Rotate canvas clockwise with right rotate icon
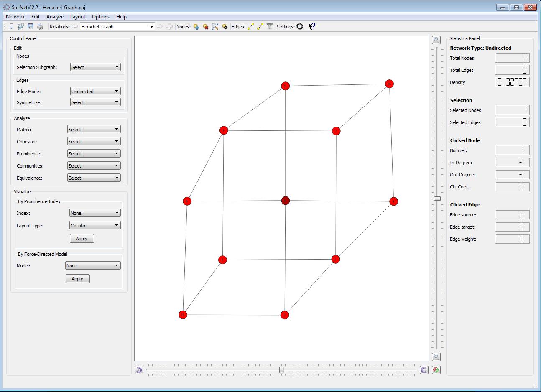541x392 pixels. coord(424,370)
